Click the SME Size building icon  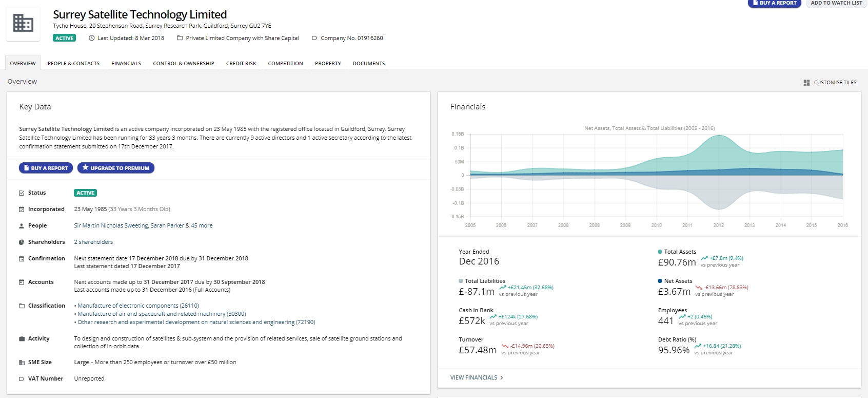point(22,363)
